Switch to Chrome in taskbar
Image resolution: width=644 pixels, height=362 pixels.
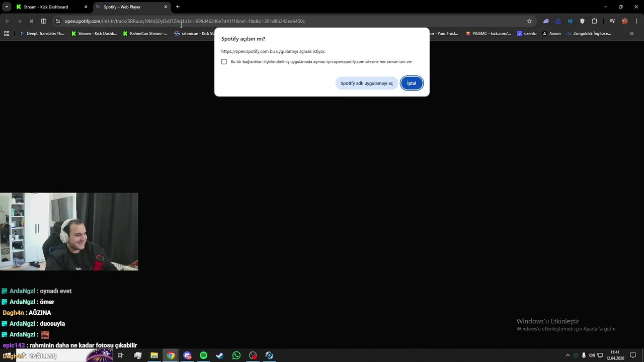[171, 355]
